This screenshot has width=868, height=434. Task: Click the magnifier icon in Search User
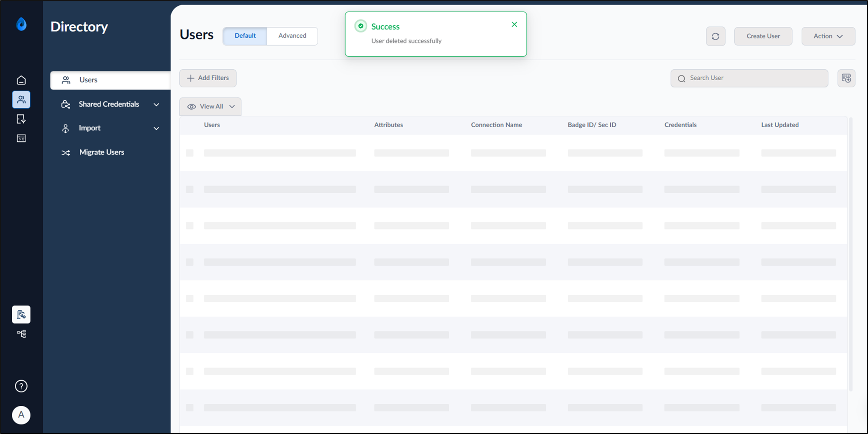[681, 78]
